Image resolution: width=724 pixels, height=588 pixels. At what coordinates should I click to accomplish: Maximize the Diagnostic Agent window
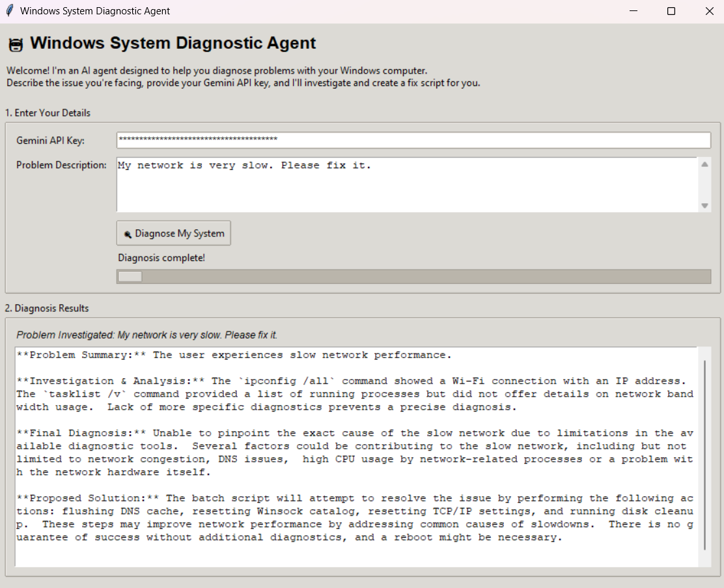pyautogui.click(x=671, y=10)
